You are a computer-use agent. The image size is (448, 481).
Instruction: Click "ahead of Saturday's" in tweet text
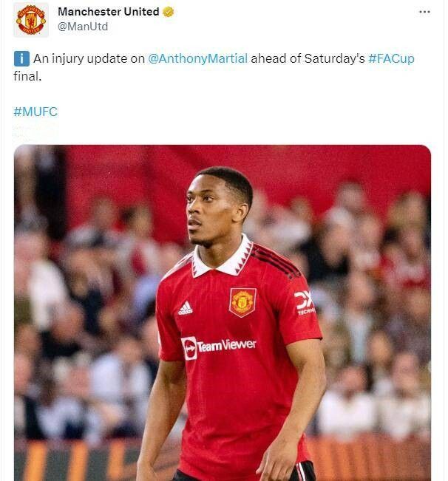(308, 59)
